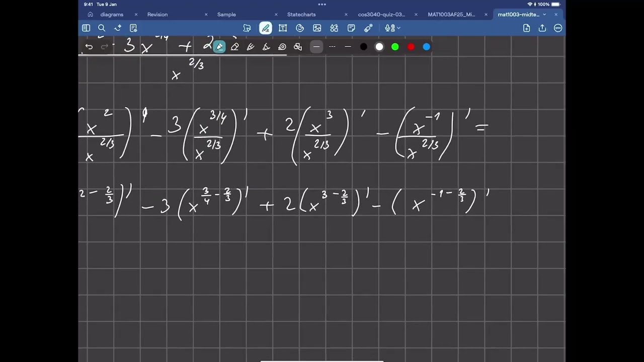Close the Sample tab

[276, 15]
